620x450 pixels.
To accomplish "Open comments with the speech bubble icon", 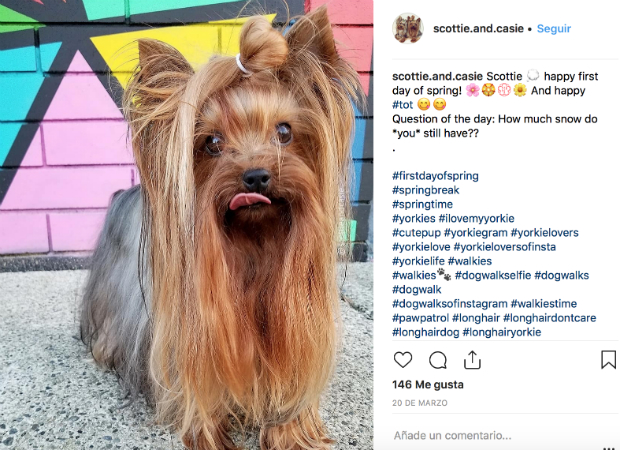I will pos(438,360).
